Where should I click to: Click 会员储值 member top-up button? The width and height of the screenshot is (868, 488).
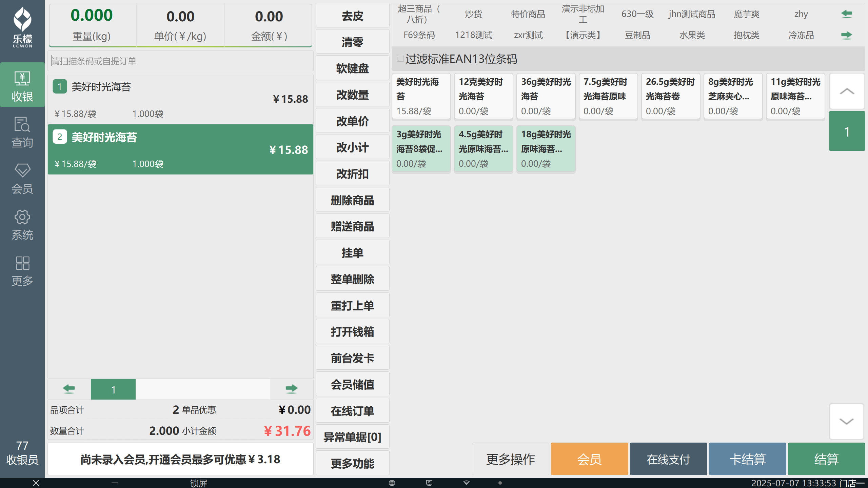(353, 384)
